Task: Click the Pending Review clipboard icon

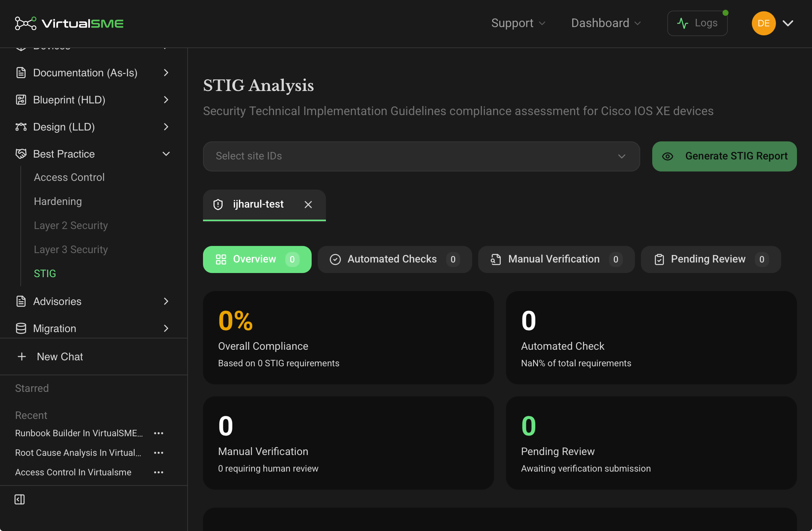Action: [659, 259]
